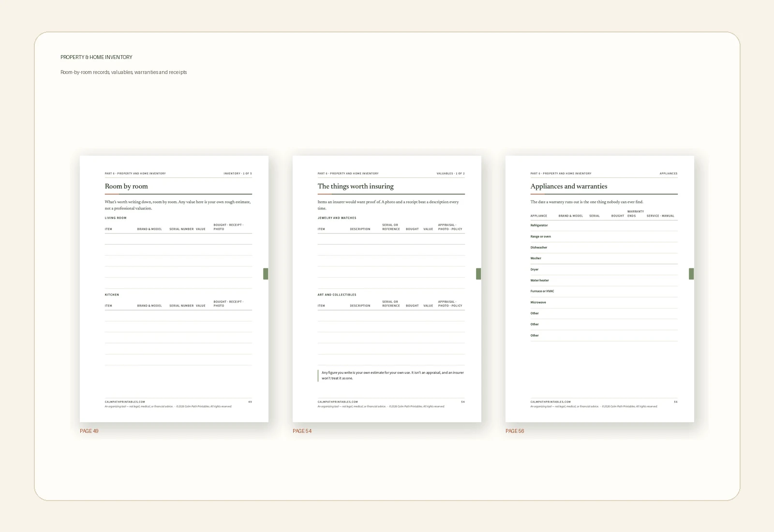Open the page 54 valuables page thumbnail
The width and height of the screenshot is (774, 532).
click(387, 289)
